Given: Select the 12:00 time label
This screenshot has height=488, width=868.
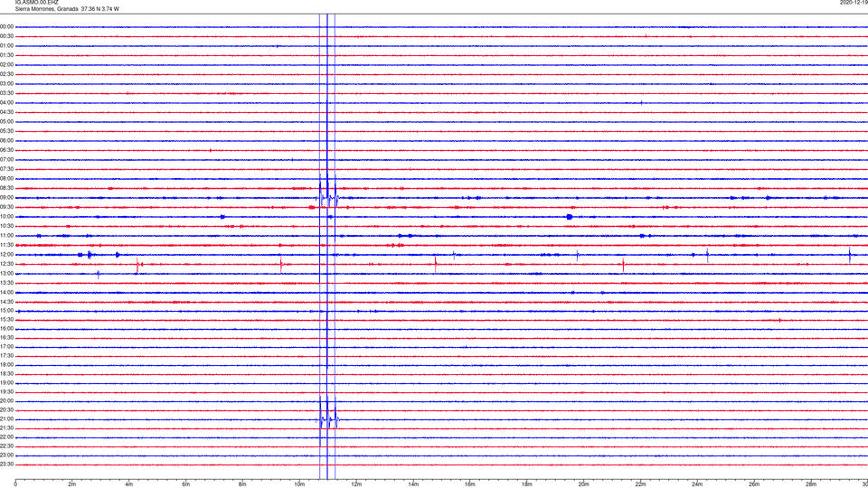Looking at the screenshot, I should pyautogui.click(x=6, y=255).
